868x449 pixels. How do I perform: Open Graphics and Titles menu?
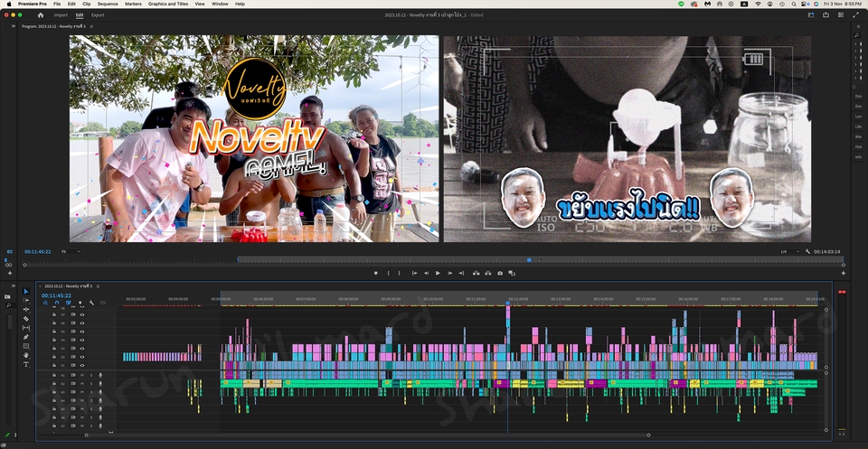[168, 4]
